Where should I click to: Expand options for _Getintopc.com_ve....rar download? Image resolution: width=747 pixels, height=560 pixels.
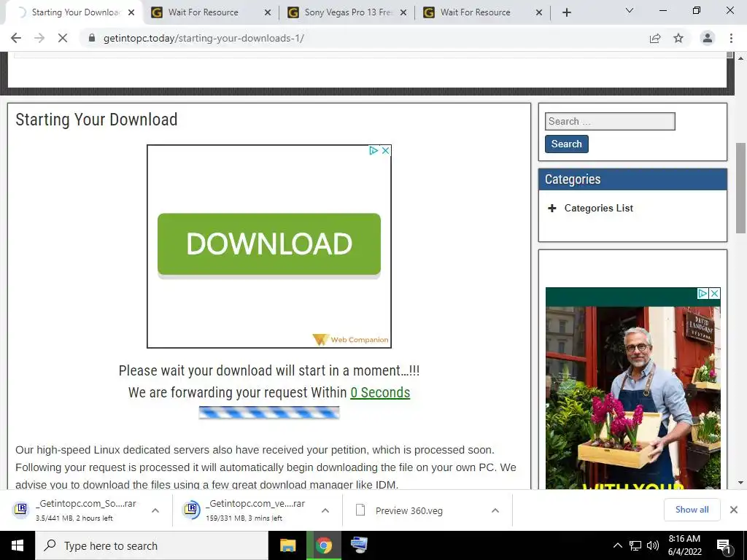click(325, 510)
